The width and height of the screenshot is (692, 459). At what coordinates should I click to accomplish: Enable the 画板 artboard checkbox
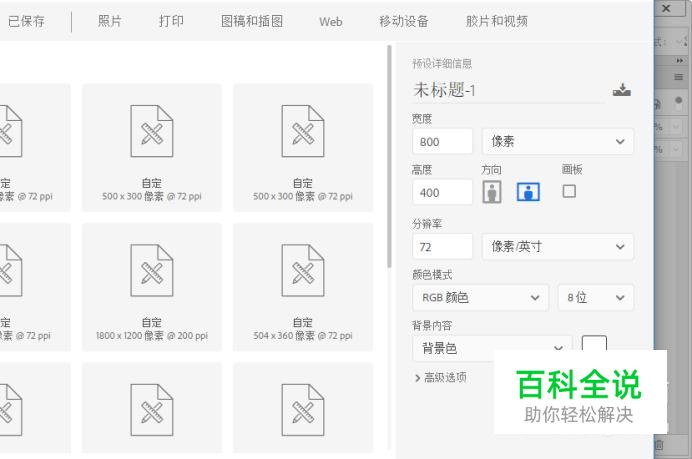point(569,191)
